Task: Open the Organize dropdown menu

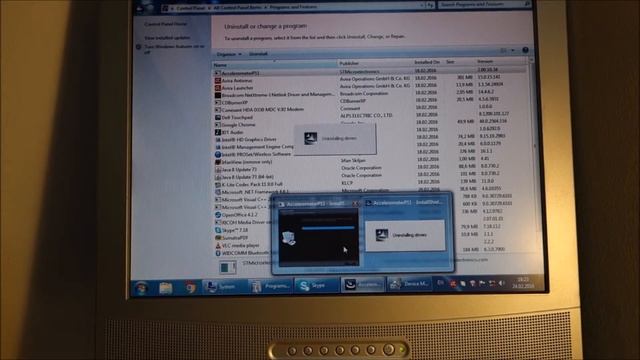Action: coord(229,54)
